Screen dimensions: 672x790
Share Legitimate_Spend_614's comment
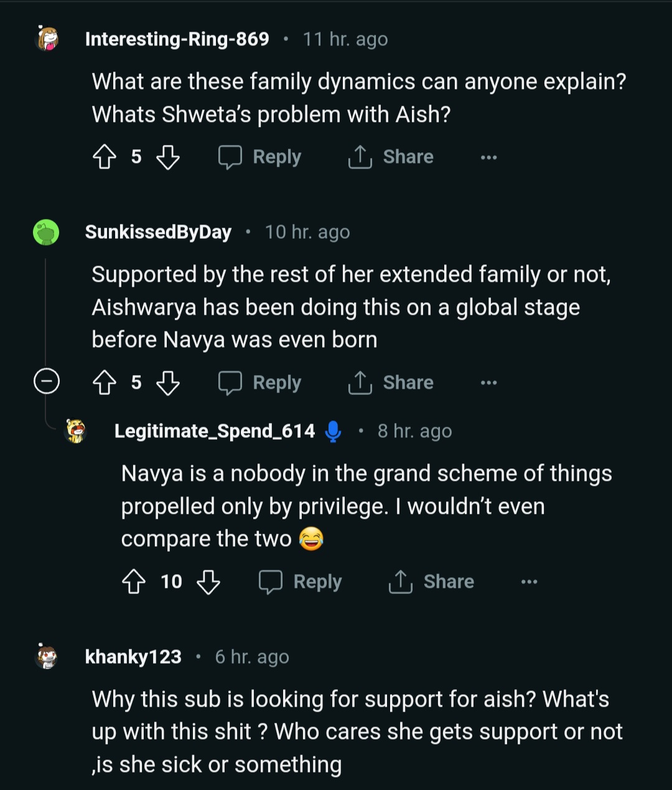431,582
